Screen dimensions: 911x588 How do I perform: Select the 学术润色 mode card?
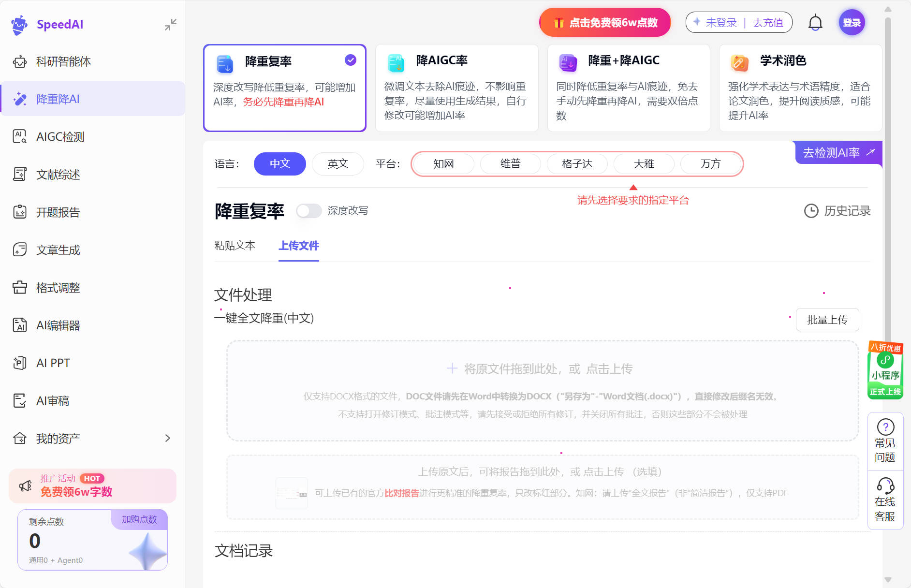(x=800, y=88)
